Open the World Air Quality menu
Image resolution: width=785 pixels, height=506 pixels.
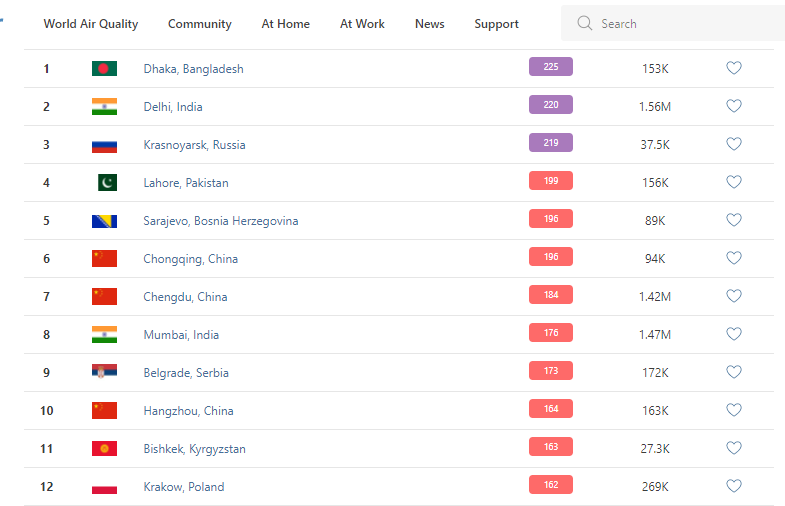[91, 24]
